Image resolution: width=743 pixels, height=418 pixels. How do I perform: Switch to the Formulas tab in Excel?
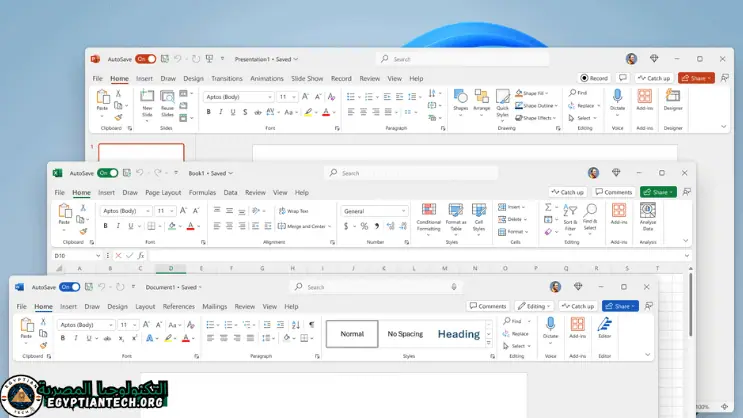point(202,192)
